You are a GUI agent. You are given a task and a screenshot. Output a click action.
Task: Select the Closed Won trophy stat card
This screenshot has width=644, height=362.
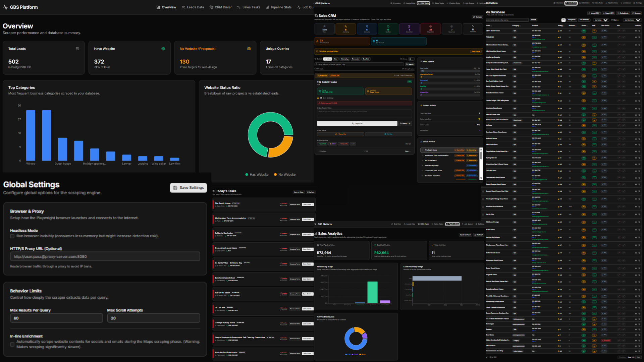[409, 29]
